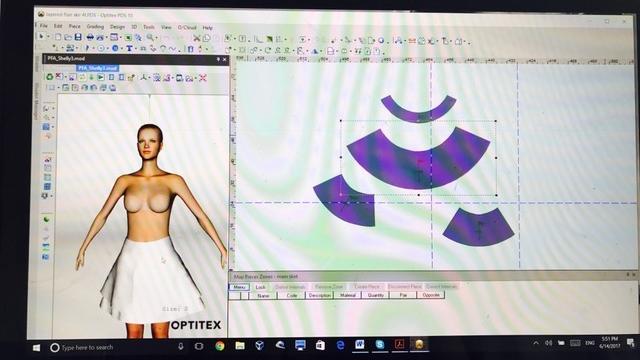This screenshot has height=360, width=640.
Task: Open File Explorer from the taskbar
Action: click(240, 346)
